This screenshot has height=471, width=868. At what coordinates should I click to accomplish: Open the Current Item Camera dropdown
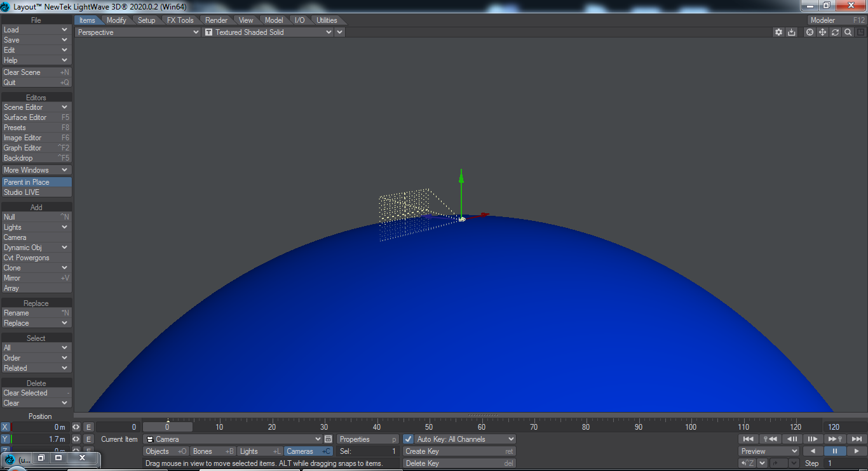(x=233, y=439)
